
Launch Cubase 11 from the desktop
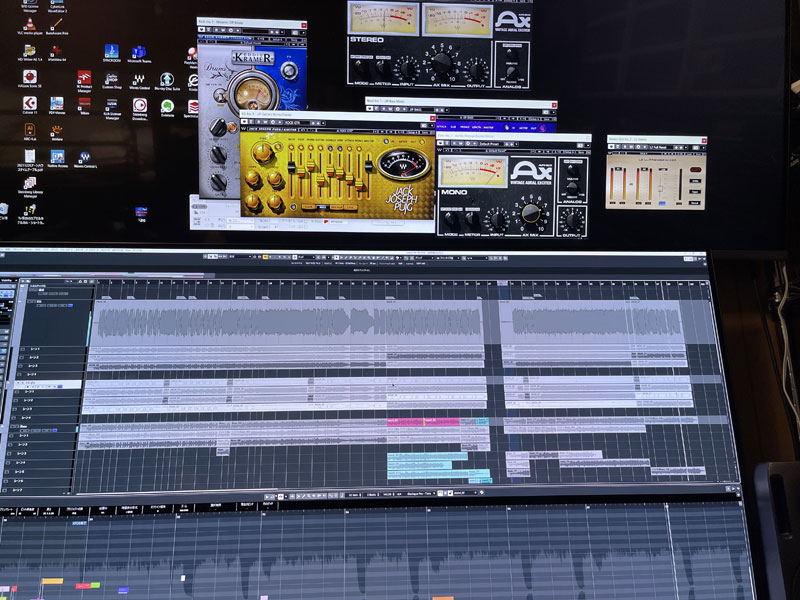(30, 105)
